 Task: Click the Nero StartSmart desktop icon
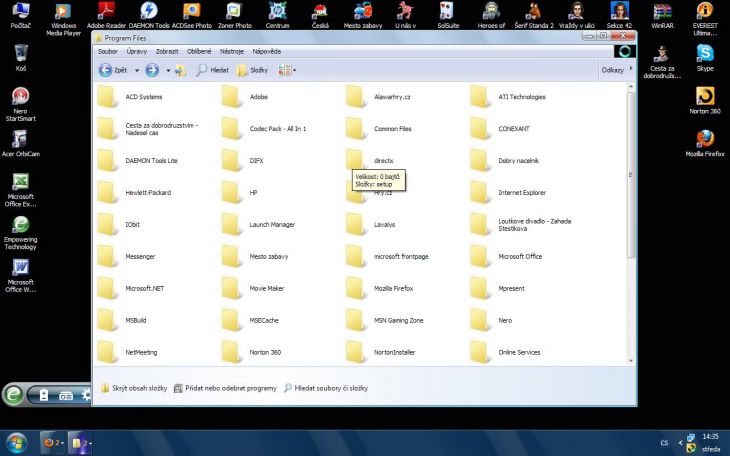20,104
